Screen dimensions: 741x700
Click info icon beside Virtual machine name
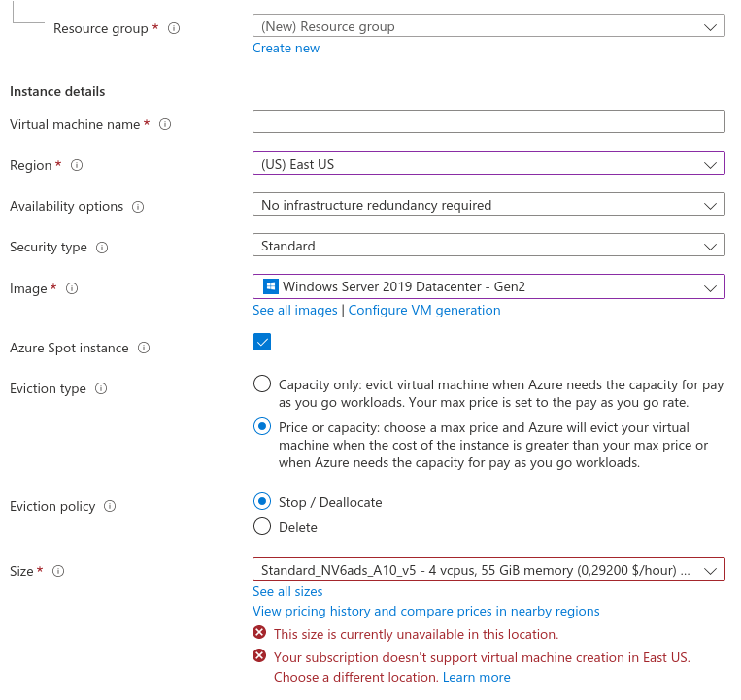tap(165, 124)
